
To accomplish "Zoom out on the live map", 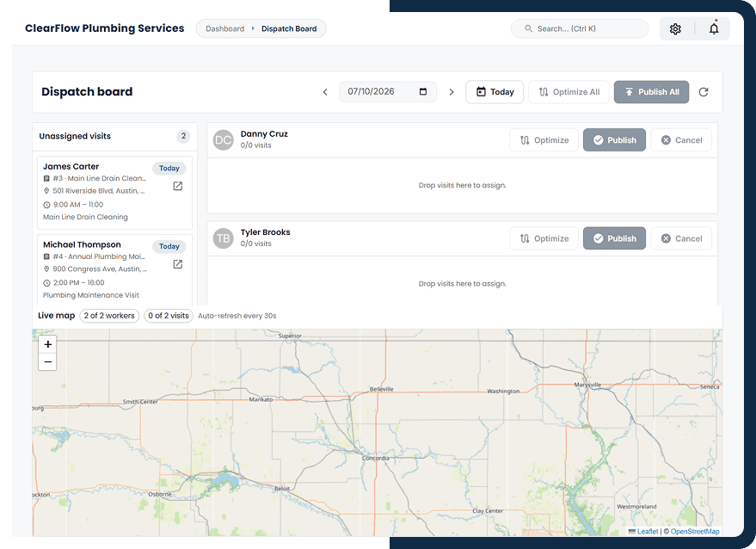I will [x=47, y=361].
